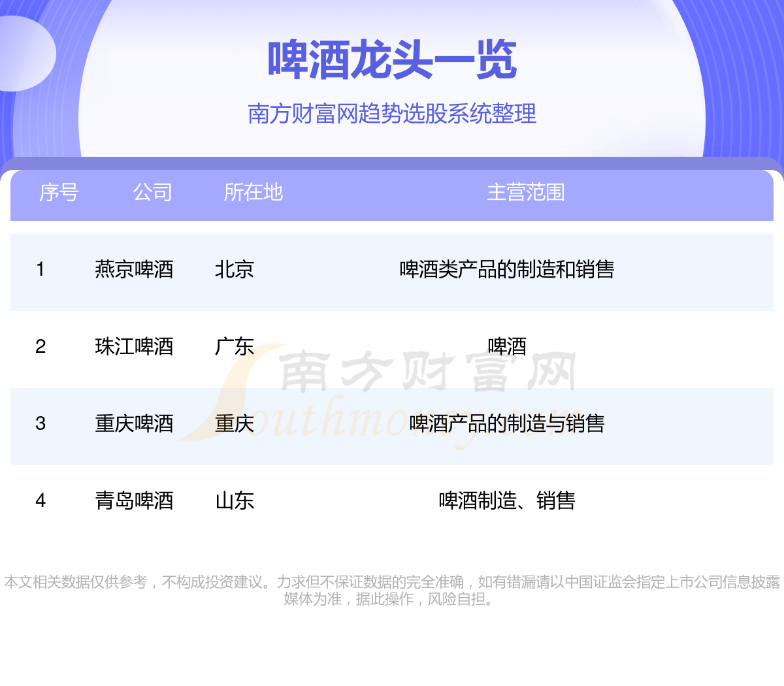This screenshot has height=686, width=784.
Task: Click the 山东 location cell
Action: click(x=235, y=500)
